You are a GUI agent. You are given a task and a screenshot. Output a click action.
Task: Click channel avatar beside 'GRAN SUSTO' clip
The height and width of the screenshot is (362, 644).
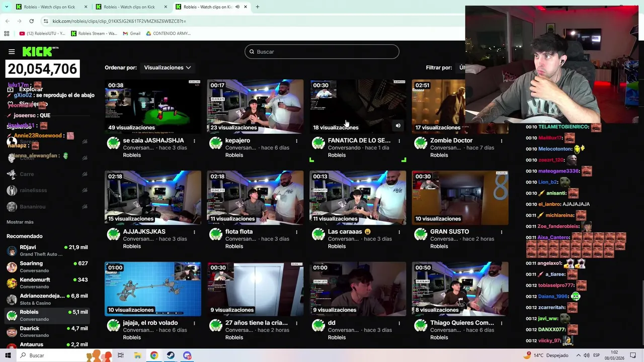click(421, 235)
